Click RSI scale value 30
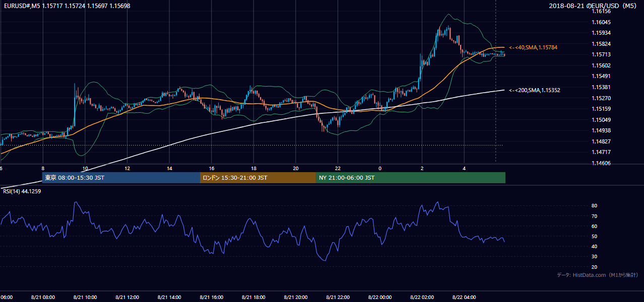 coord(595,256)
